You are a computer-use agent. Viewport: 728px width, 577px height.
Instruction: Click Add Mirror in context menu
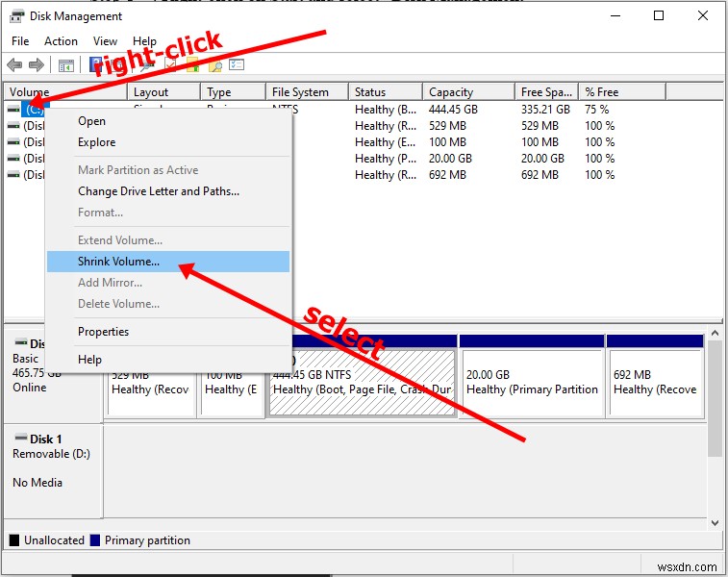[168, 283]
